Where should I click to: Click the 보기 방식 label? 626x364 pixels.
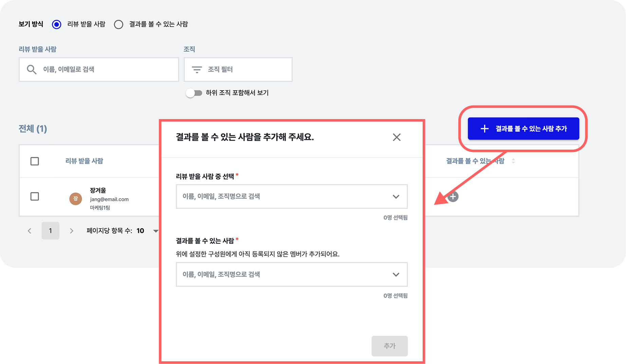point(31,24)
